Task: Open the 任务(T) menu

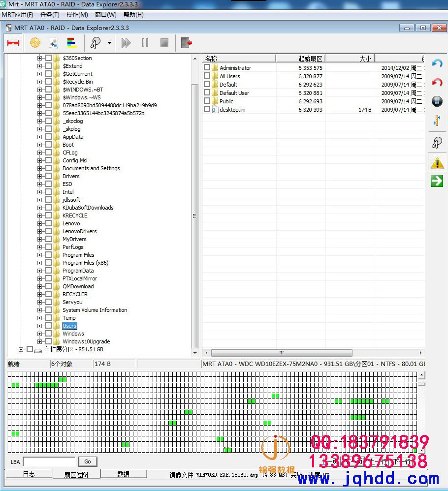Action: [50, 15]
